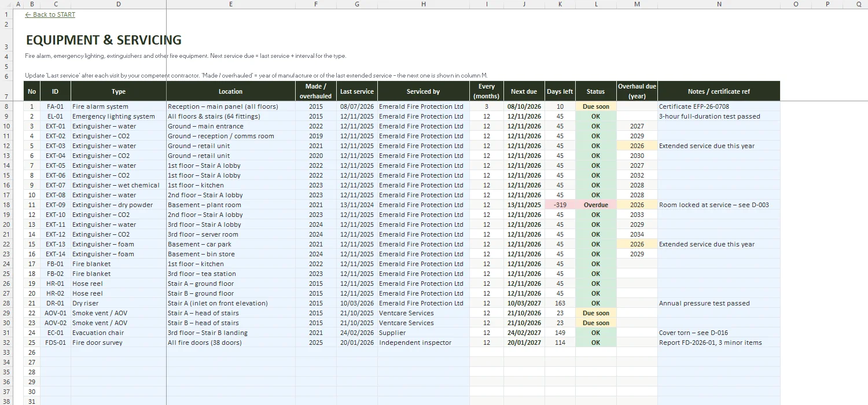This screenshot has width=868, height=405.
Task: Select the '10/03/2027' next due cell
Action: click(x=524, y=303)
